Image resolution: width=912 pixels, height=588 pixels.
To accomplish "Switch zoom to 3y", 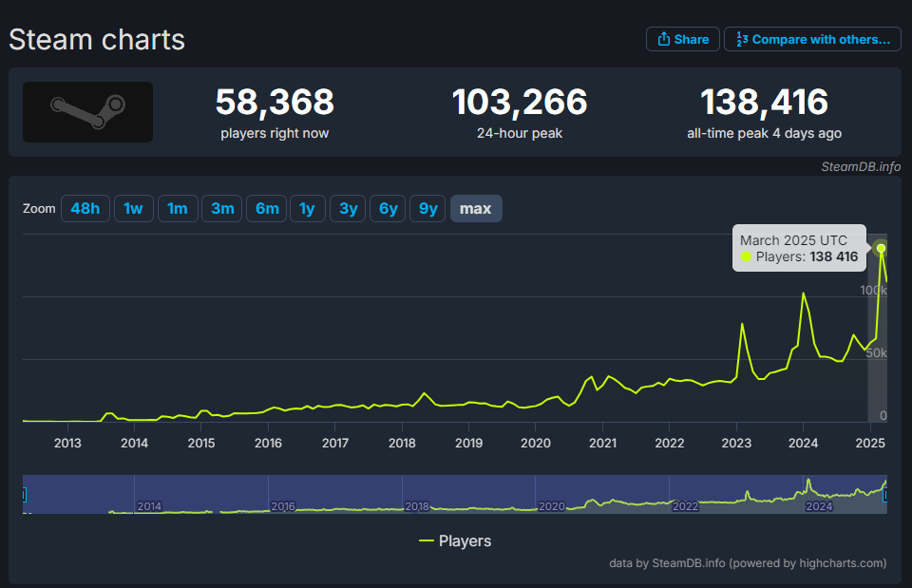I will (x=348, y=208).
